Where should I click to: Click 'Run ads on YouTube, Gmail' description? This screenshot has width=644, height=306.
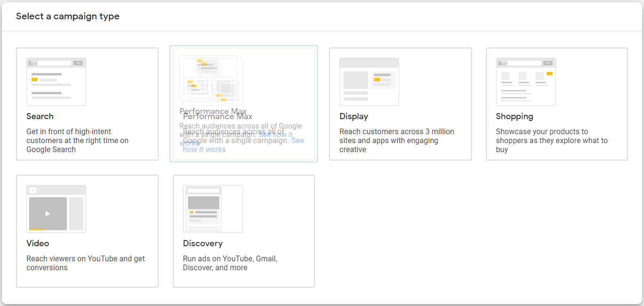230,263
